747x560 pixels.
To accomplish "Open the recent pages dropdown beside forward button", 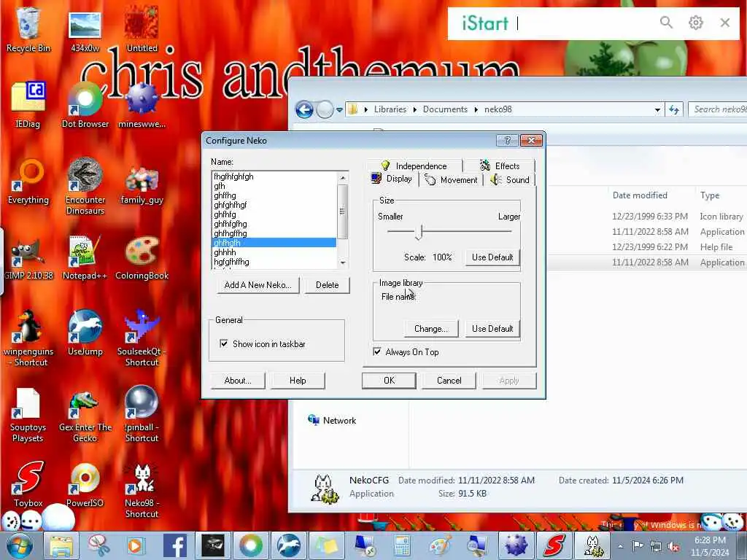I will (x=339, y=109).
